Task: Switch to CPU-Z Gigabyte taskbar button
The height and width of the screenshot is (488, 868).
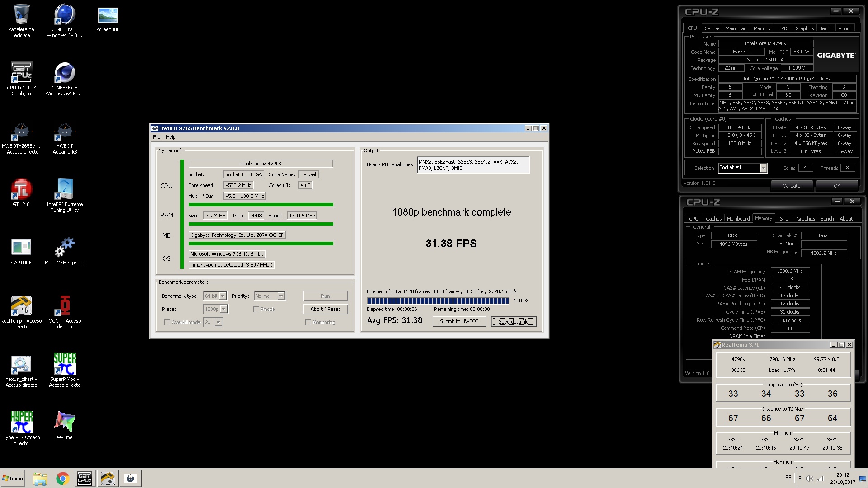Action: [85, 479]
